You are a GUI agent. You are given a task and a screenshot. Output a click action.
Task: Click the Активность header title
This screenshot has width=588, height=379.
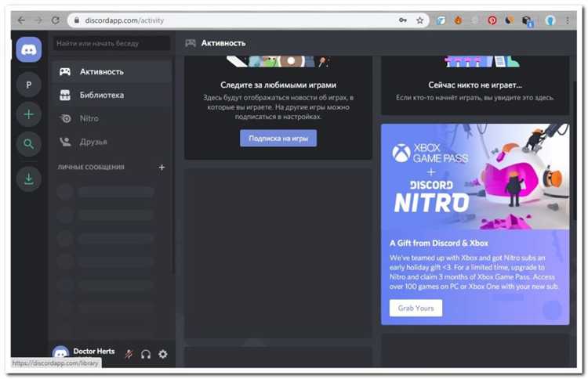click(x=223, y=43)
